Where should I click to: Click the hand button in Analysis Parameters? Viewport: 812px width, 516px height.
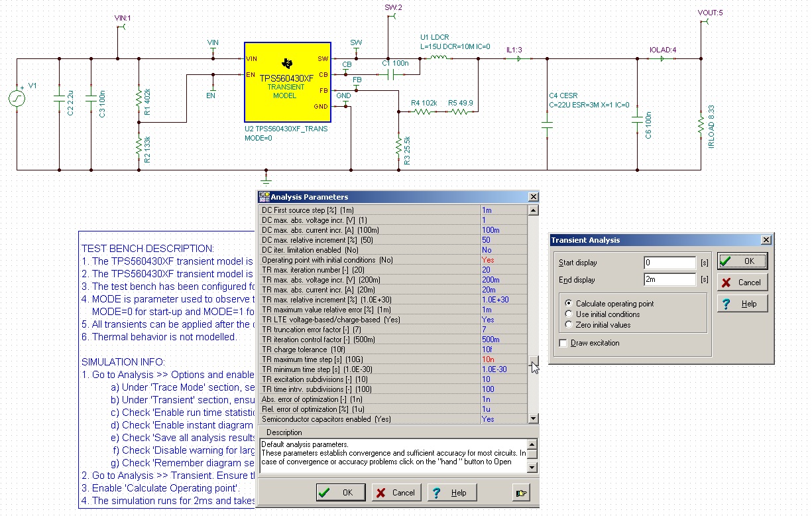pos(521,491)
